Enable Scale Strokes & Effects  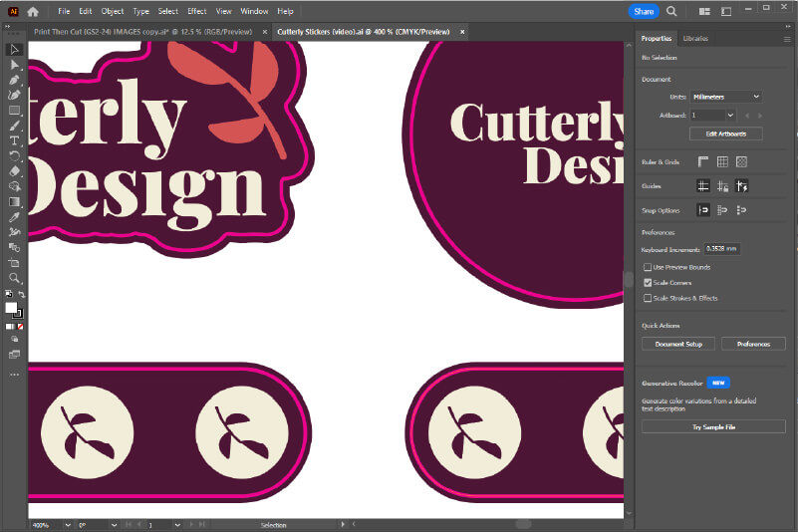click(648, 298)
